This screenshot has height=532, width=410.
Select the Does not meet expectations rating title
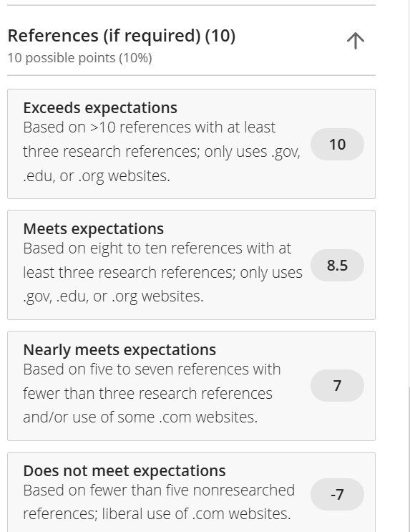(124, 471)
